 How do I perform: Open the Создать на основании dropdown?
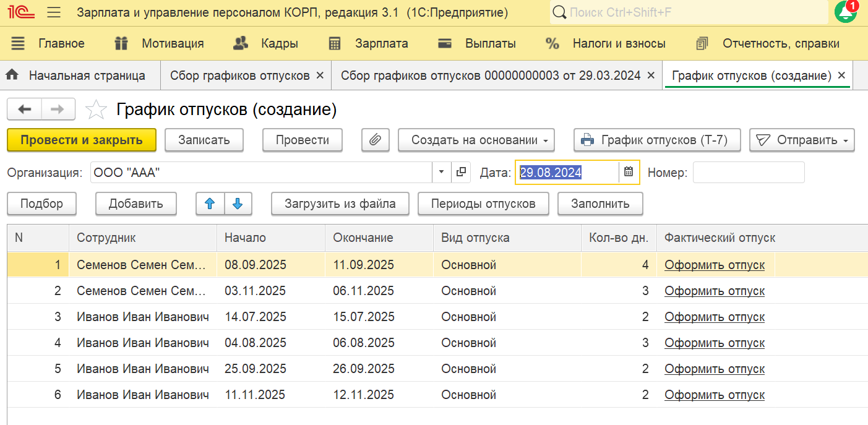476,140
